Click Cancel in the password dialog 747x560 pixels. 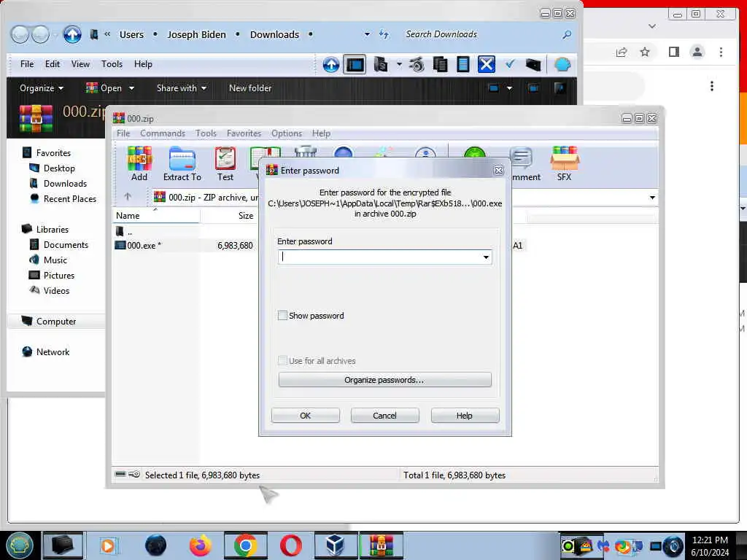[384, 415]
